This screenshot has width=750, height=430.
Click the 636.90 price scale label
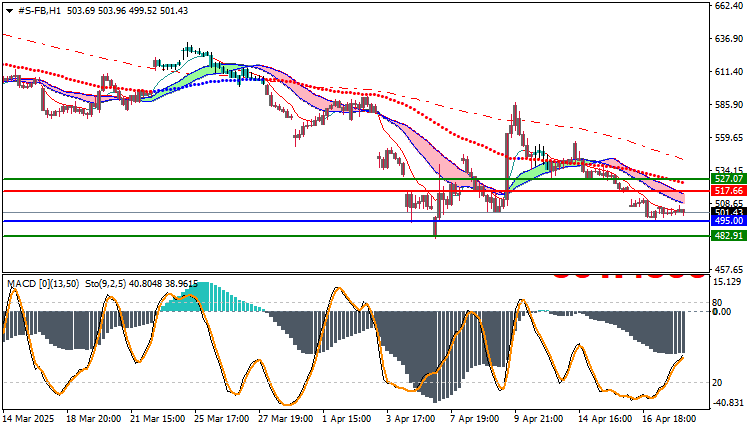pos(728,39)
